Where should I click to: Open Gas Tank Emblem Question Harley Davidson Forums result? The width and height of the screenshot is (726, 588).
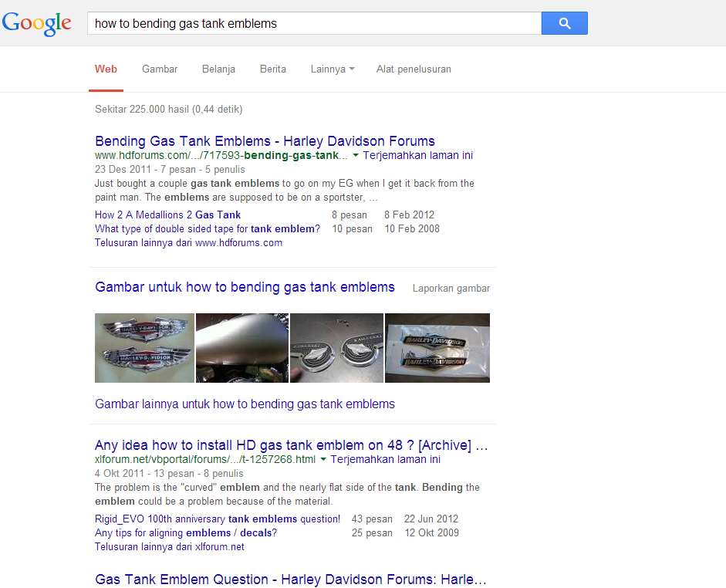tap(291, 580)
